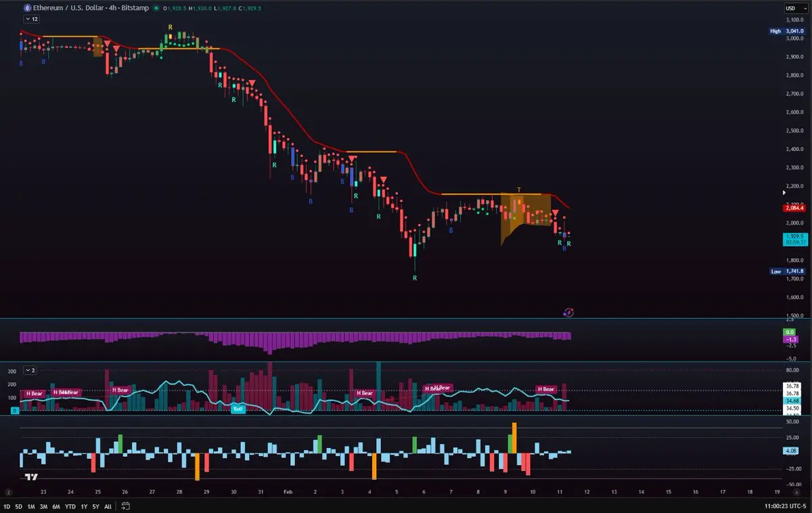
Task: Click the open price value O1,928.5
Action: pyautogui.click(x=174, y=8)
